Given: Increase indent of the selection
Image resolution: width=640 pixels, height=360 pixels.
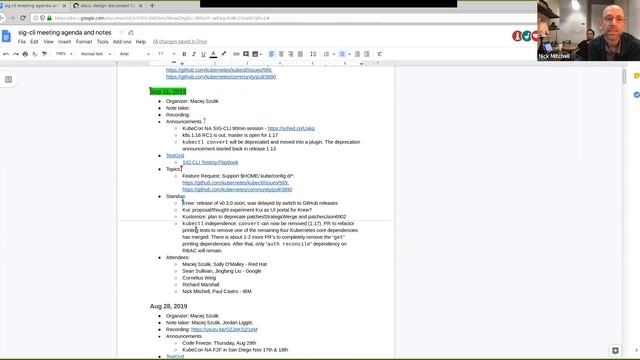Looking at the screenshot, I should click(367, 54).
